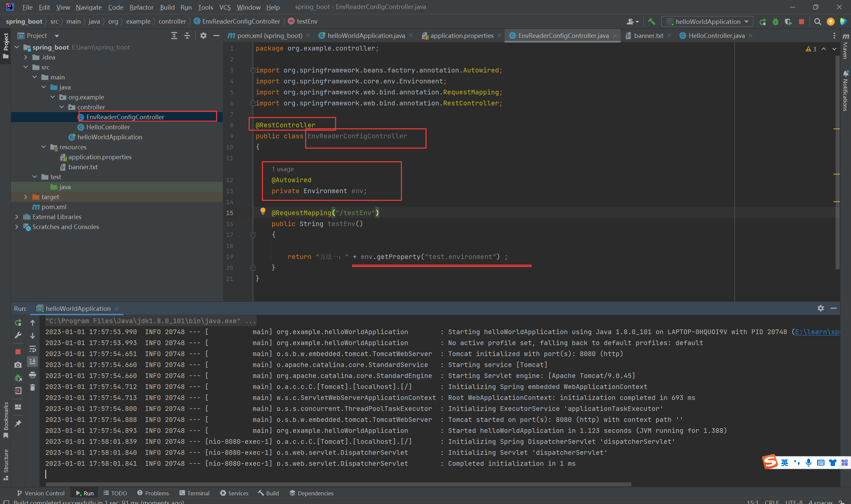Expand the target folder in project tree
The image size is (851, 504).
point(26,197)
